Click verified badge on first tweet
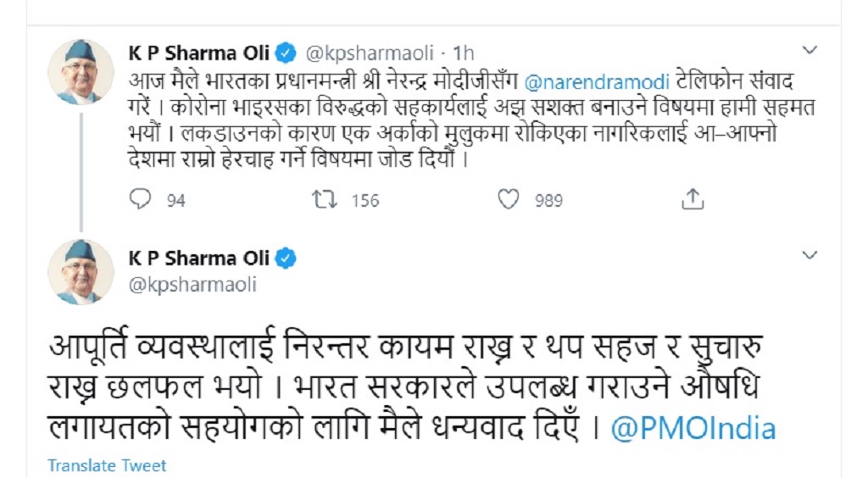The width and height of the screenshot is (868, 478). [287, 53]
